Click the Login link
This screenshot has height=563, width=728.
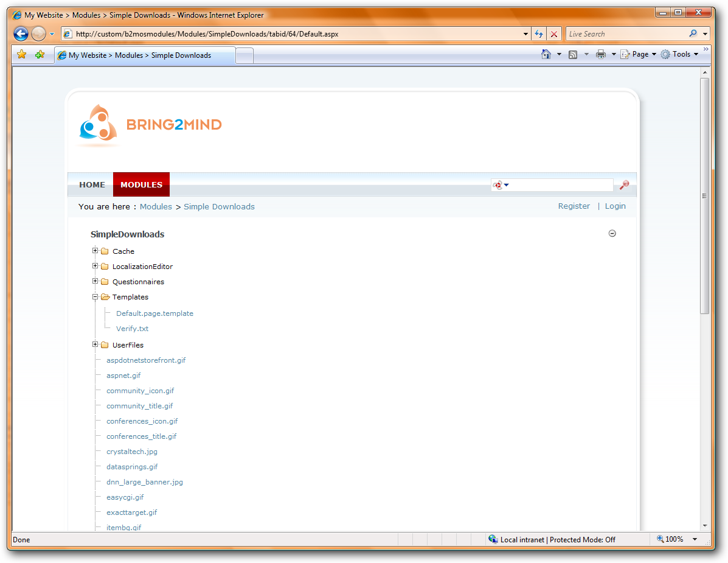[x=615, y=206]
